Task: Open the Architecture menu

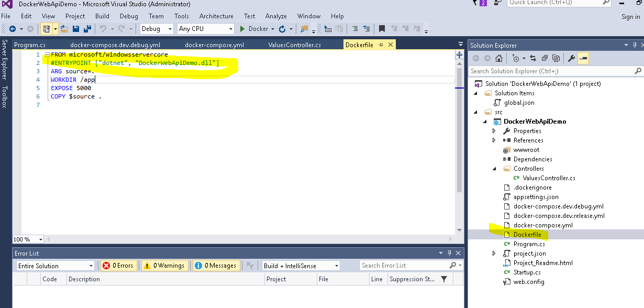Action: point(216,16)
